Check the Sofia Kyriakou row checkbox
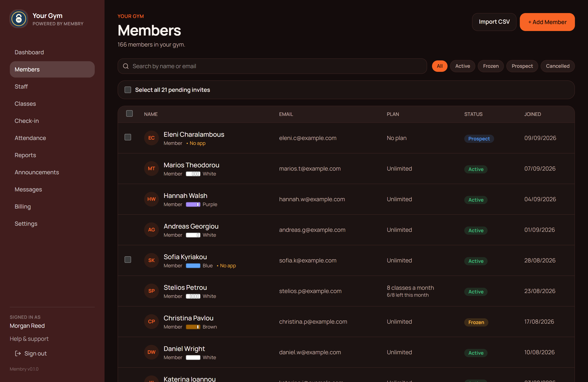The width and height of the screenshot is (588, 382). pyautogui.click(x=128, y=260)
